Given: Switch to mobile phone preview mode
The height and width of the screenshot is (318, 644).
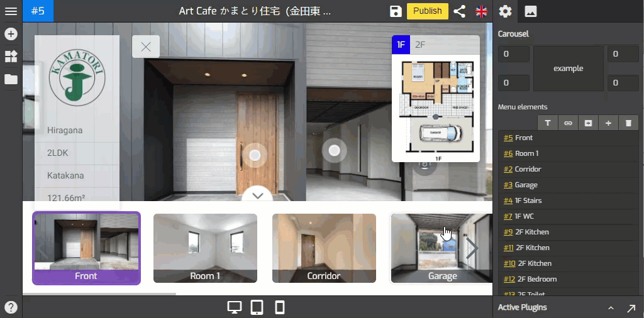Looking at the screenshot, I should (280, 307).
